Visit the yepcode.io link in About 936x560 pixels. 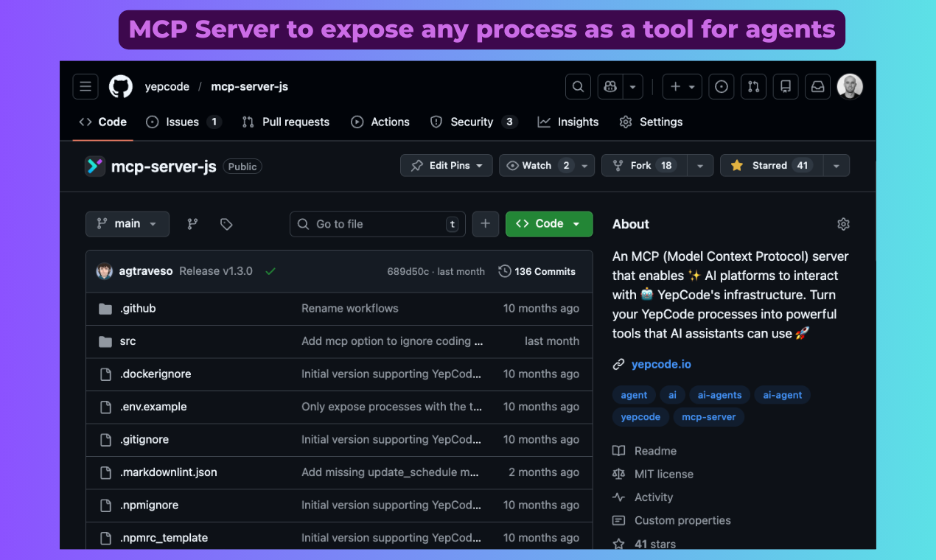tap(660, 364)
